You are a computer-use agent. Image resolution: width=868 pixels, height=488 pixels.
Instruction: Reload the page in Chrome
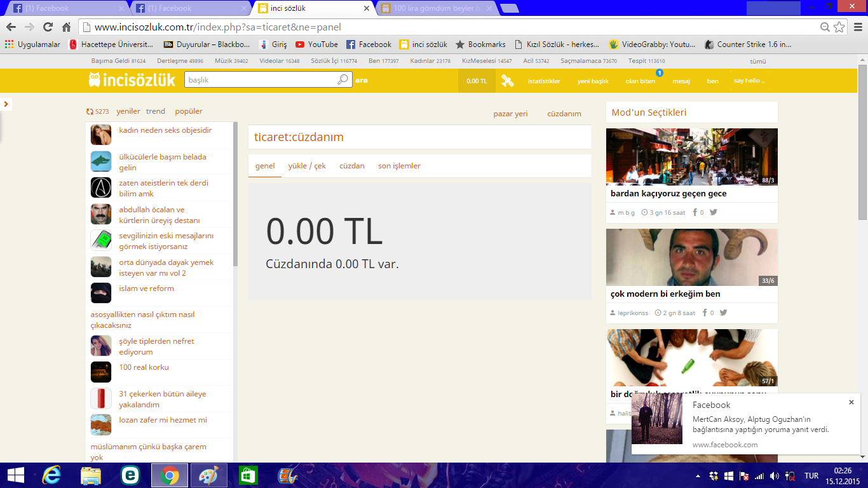tap(48, 27)
